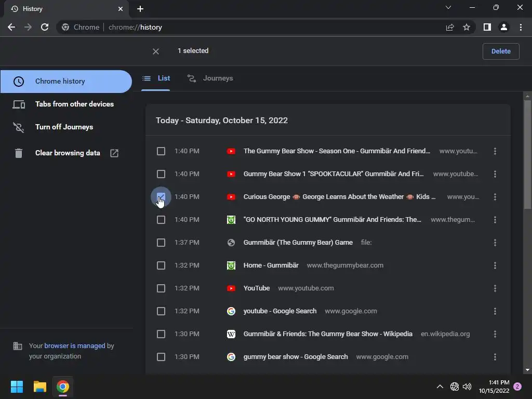Select Chrome history in sidebar
The image size is (532, 399).
click(x=66, y=82)
